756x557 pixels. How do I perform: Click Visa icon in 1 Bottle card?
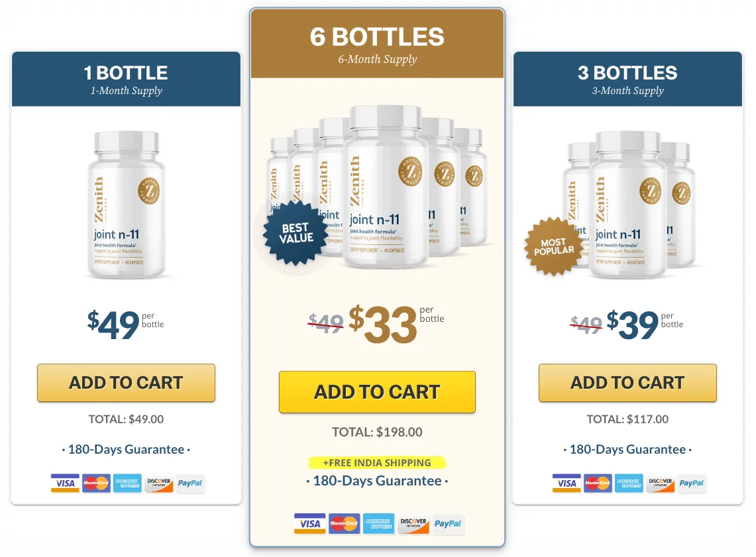click(x=65, y=483)
